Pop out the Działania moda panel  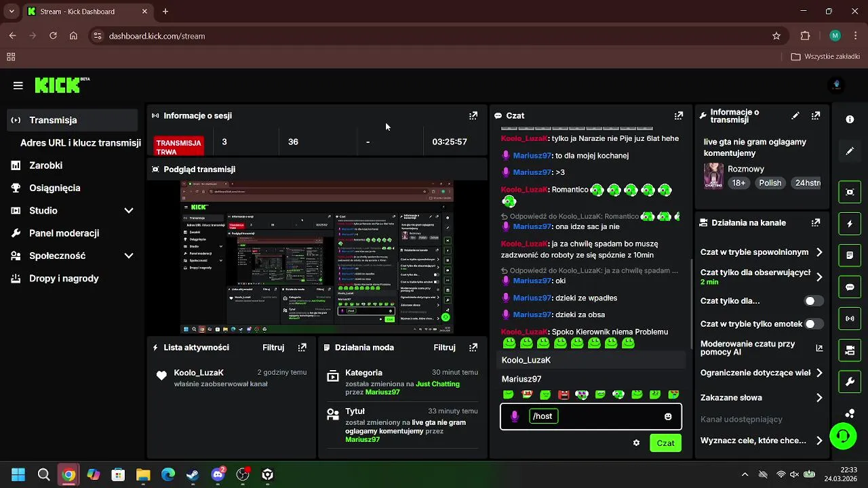[473, 348]
